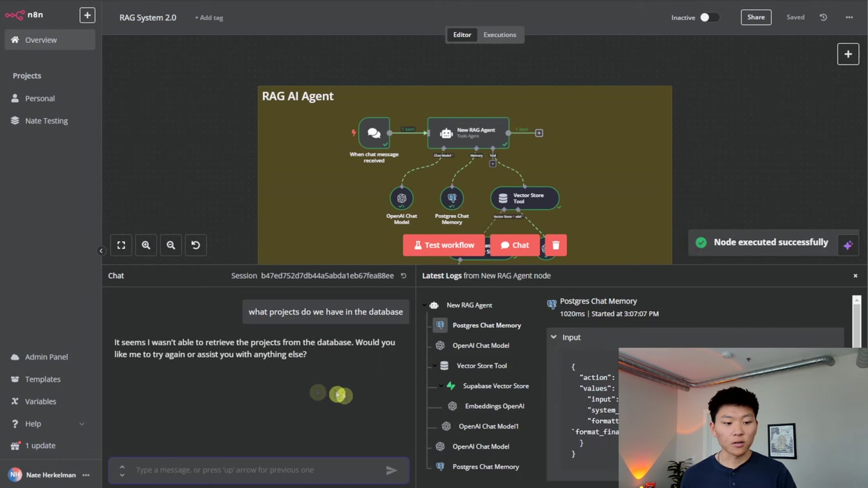
Task: Click previous message stepper arrows in chat input
Action: tap(122, 471)
